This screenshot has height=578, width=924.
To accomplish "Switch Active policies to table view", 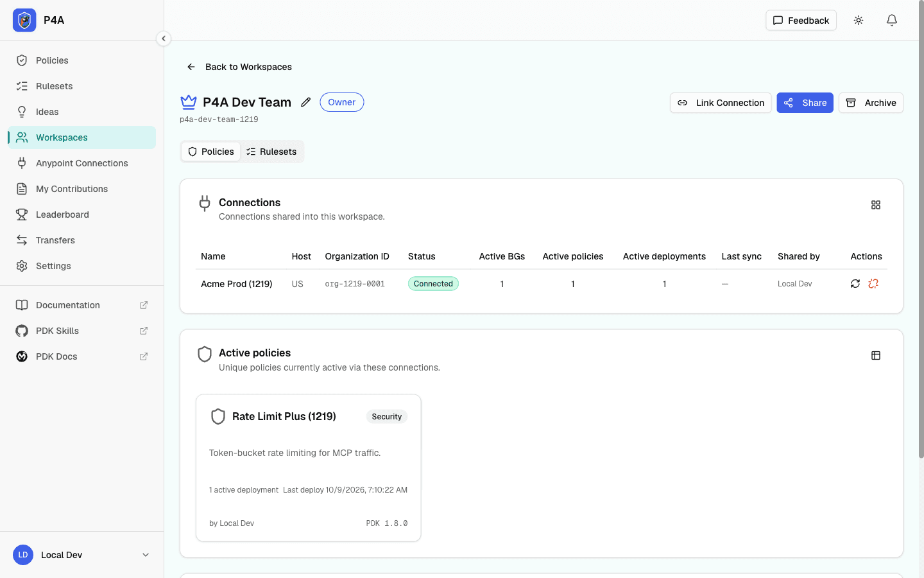I will [876, 356].
